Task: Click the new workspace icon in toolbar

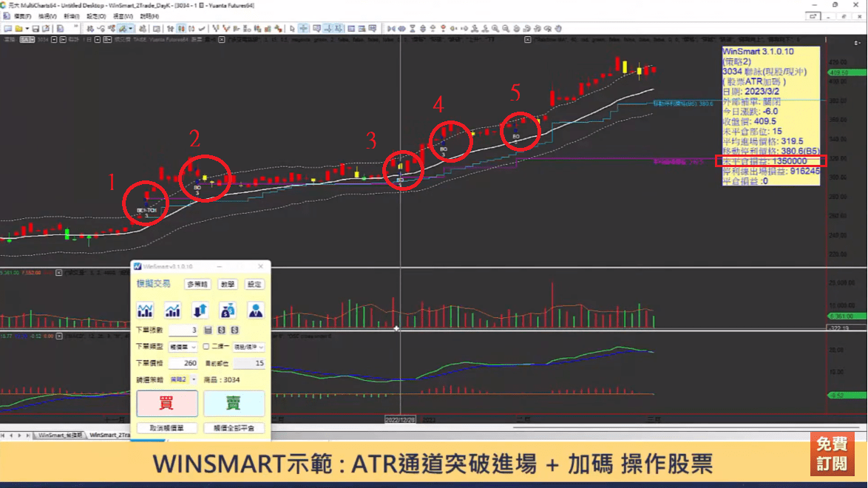Action: coord(7,28)
